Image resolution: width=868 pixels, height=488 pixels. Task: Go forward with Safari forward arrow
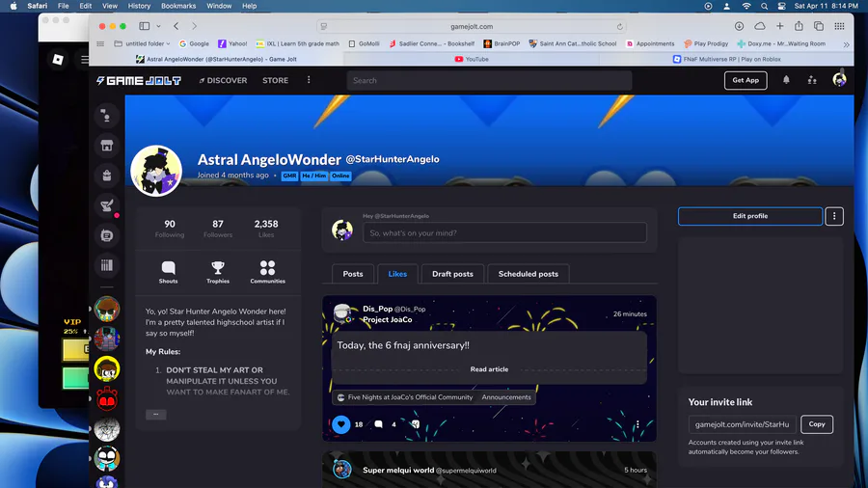click(194, 26)
